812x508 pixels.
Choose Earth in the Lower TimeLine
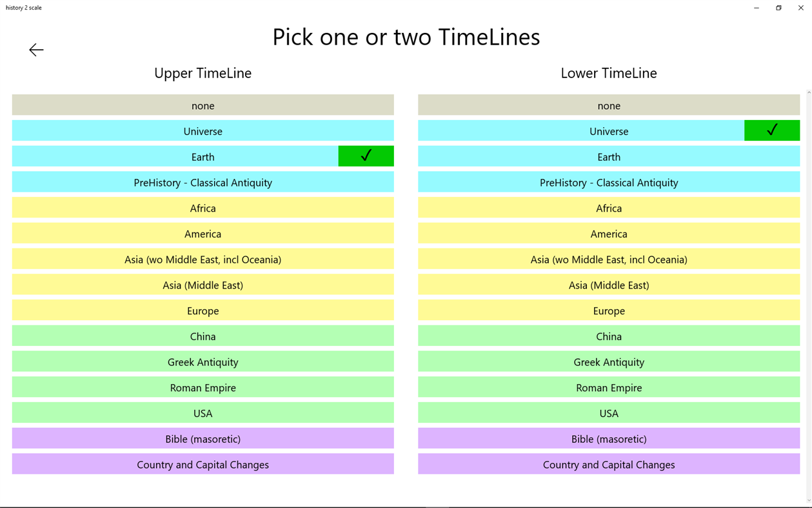[x=608, y=157]
